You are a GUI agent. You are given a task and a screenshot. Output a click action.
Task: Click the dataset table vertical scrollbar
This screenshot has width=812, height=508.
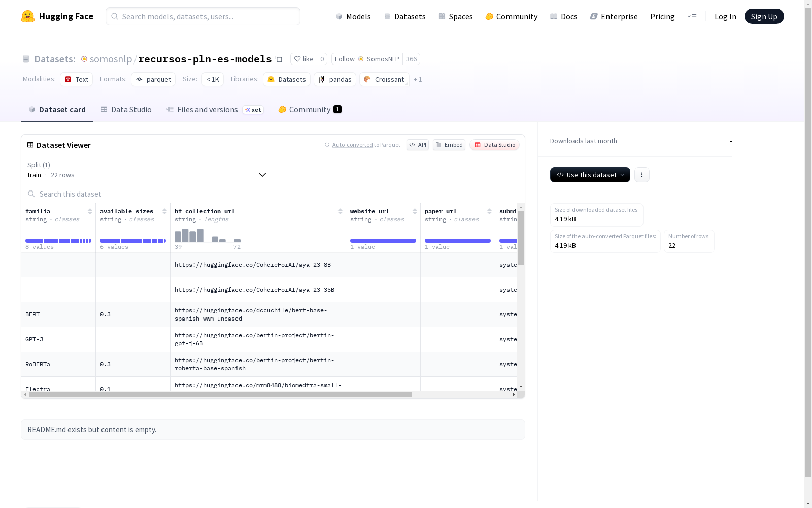521,238
